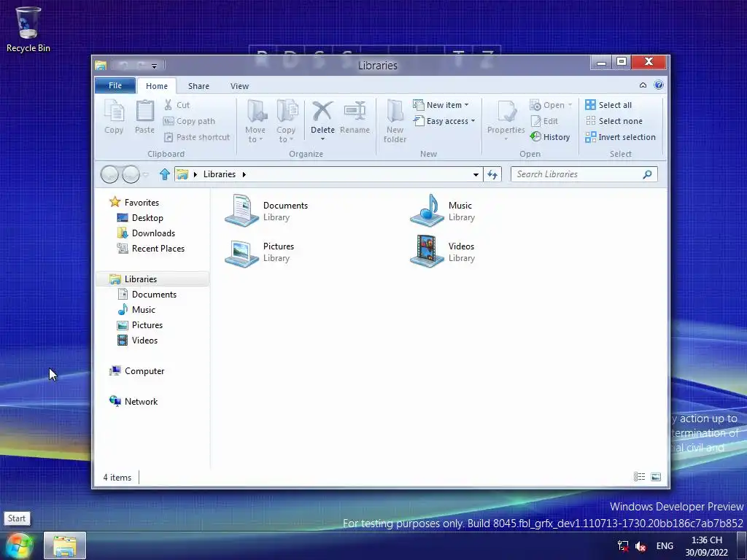Viewport: 747px width, 560px height.
Task: Switch to the View ribbon tab
Action: tap(239, 86)
